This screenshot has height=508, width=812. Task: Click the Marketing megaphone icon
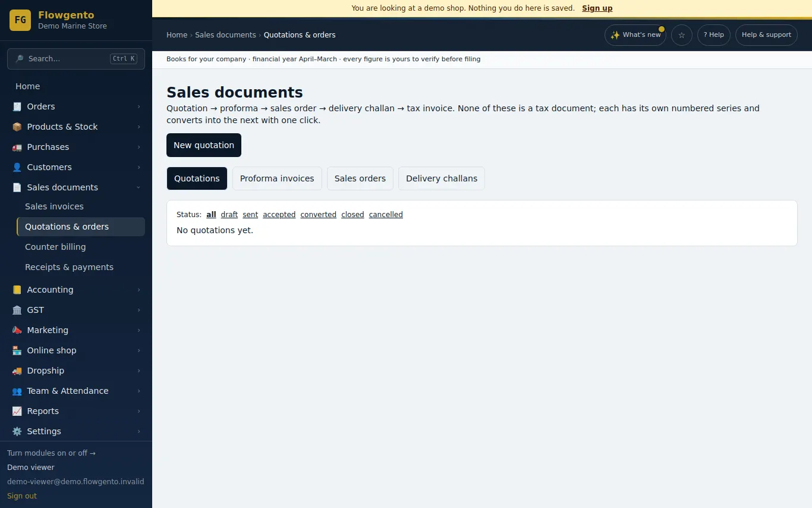pyautogui.click(x=17, y=330)
